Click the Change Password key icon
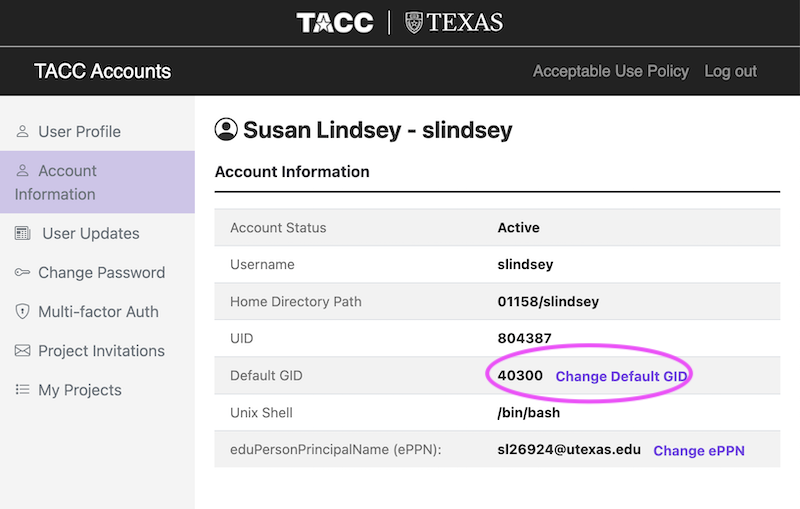The width and height of the screenshot is (800, 509). tap(22, 272)
